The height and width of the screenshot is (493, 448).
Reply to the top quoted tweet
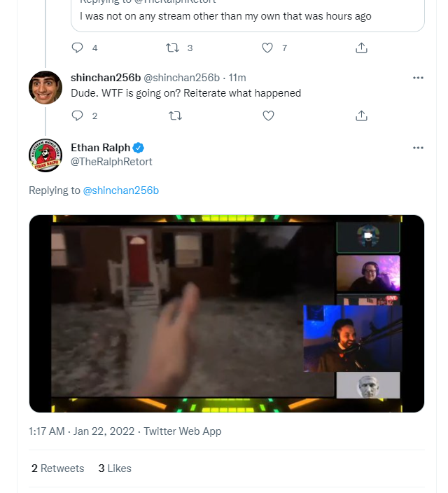(x=77, y=48)
